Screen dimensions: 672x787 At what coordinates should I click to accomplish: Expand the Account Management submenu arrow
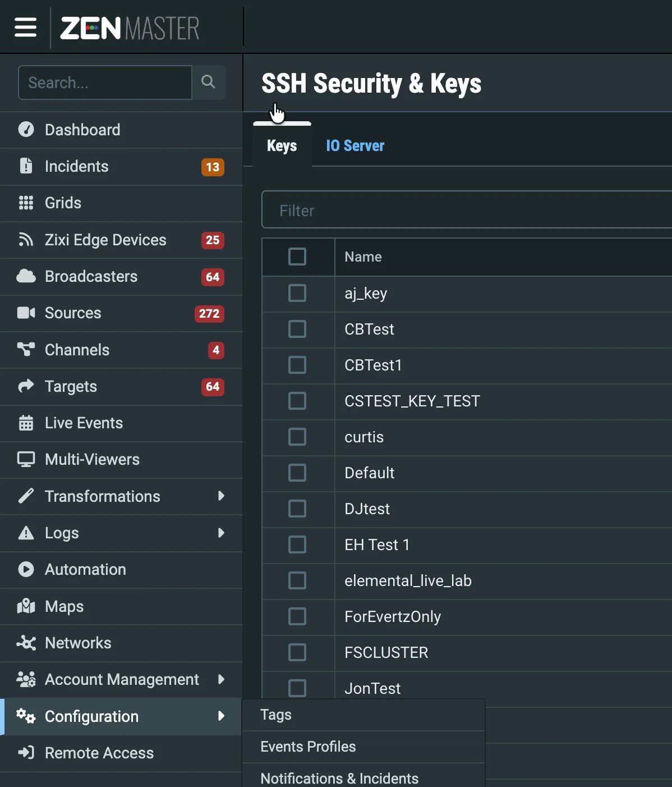[221, 679]
